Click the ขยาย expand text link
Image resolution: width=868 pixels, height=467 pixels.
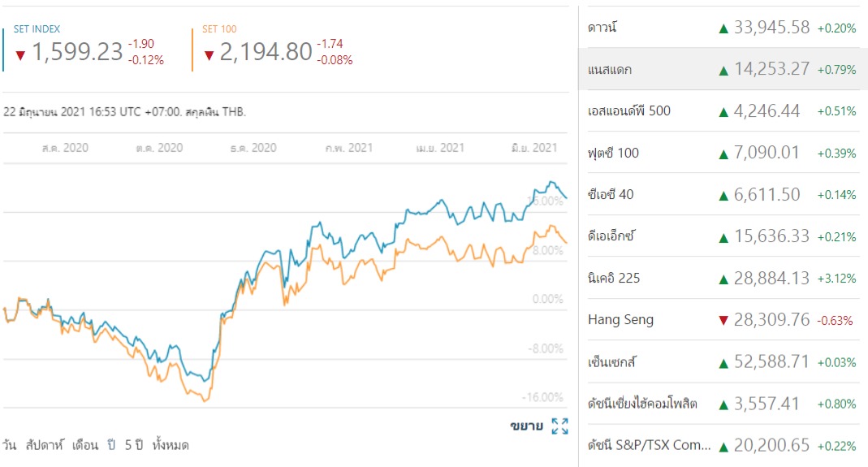[x=526, y=426]
